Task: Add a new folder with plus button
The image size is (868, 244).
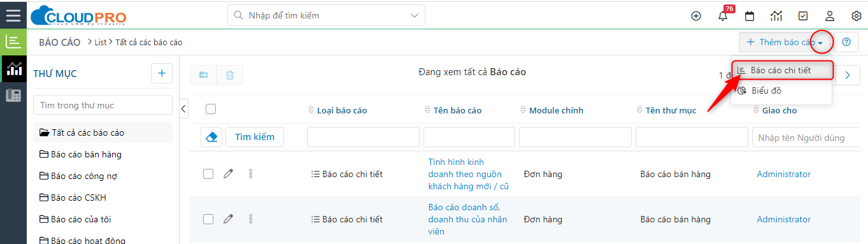Action: [x=161, y=73]
